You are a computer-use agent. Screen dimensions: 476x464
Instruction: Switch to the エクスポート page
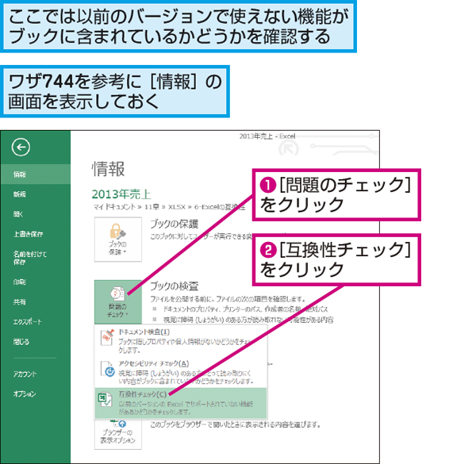point(26,321)
